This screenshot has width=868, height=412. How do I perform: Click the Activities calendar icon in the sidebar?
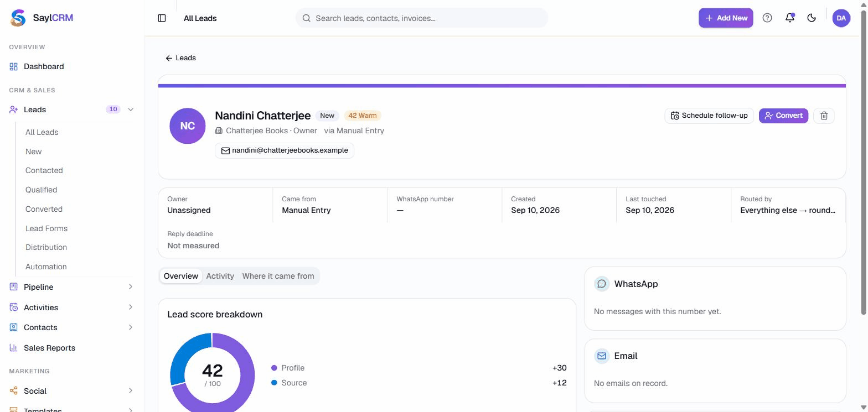(x=14, y=307)
